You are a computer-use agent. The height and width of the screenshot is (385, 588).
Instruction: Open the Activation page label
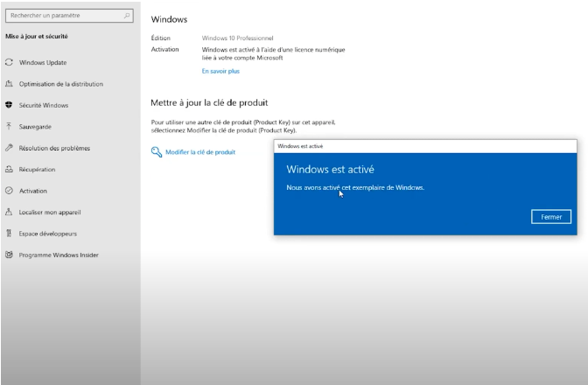pos(33,191)
